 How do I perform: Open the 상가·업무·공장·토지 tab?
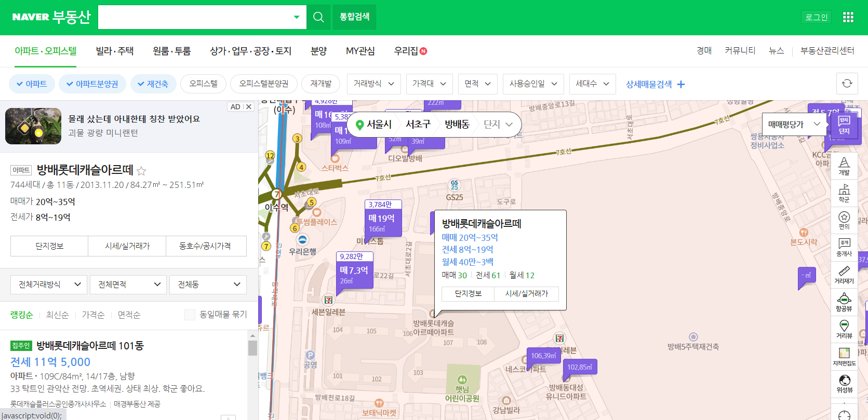250,51
